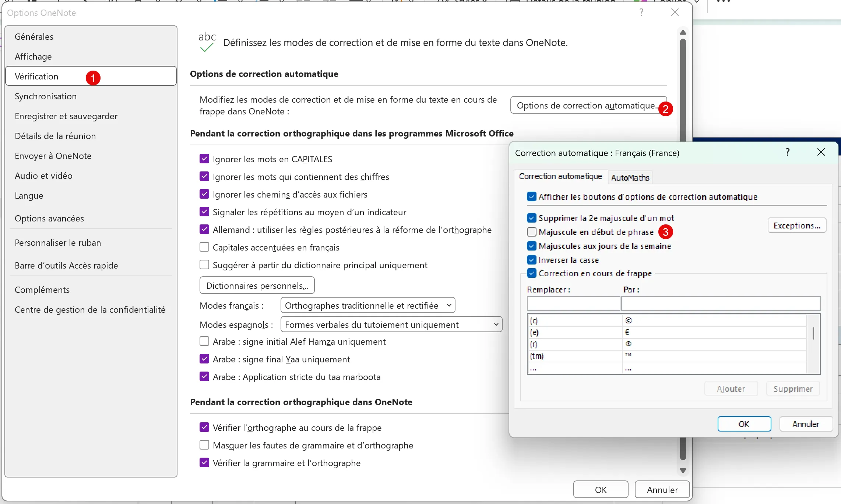Switch to the AutoMaths tab
This screenshot has width=841, height=504.
[x=630, y=178]
